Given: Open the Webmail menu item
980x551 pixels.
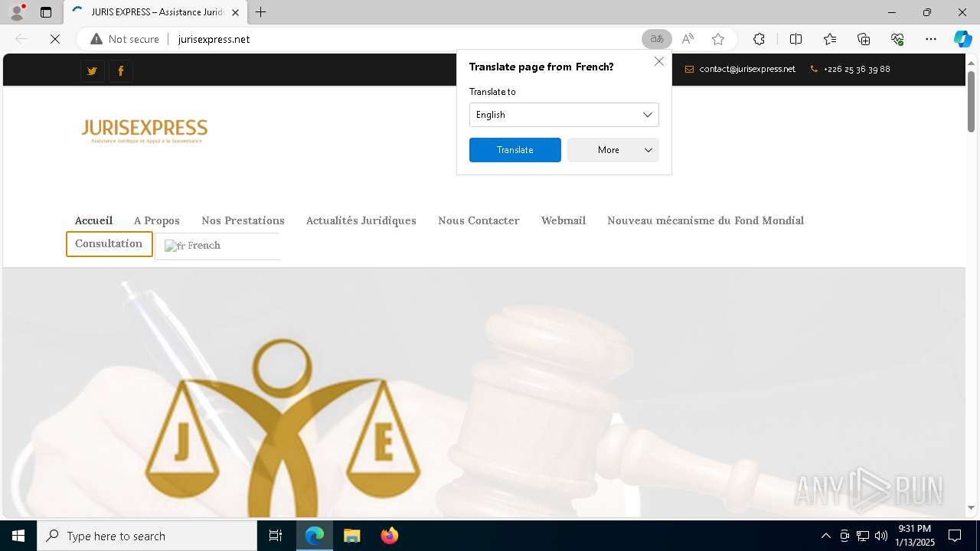Looking at the screenshot, I should 563,220.
